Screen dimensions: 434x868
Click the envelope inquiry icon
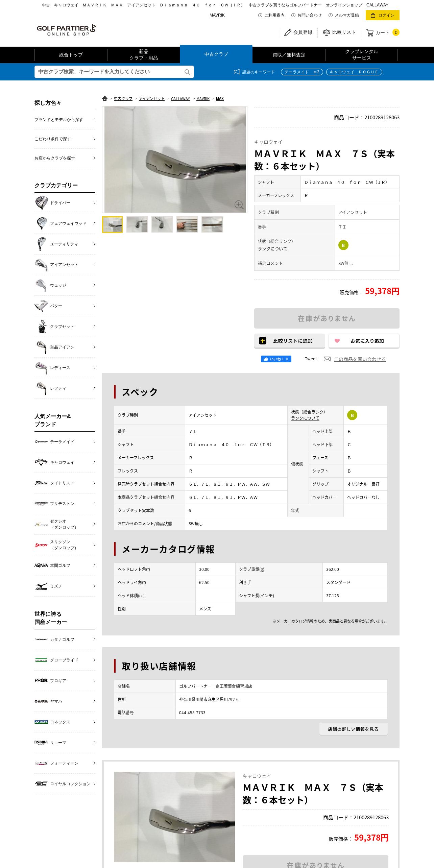pyautogui.click(x=327, y=359)
